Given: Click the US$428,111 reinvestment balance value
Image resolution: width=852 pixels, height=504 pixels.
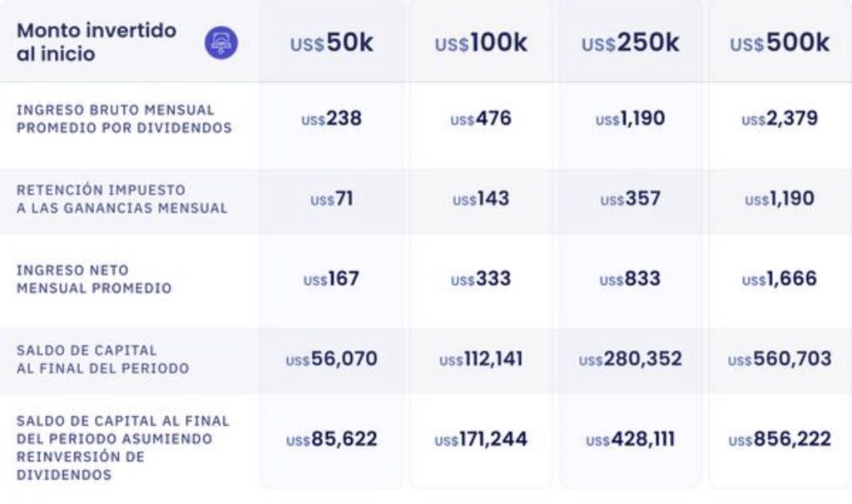Looking at the screenshot, I should 631,439.
